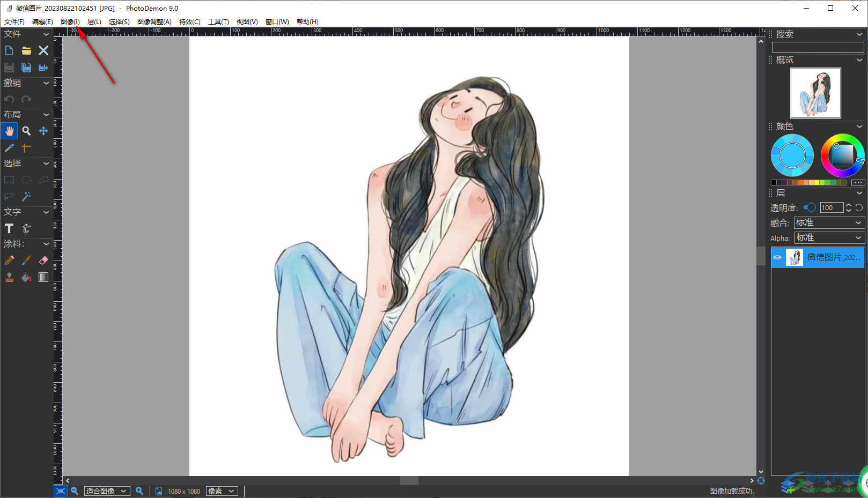
Task: Select the Elliptical selection tool
Action: tap(26, 180)
